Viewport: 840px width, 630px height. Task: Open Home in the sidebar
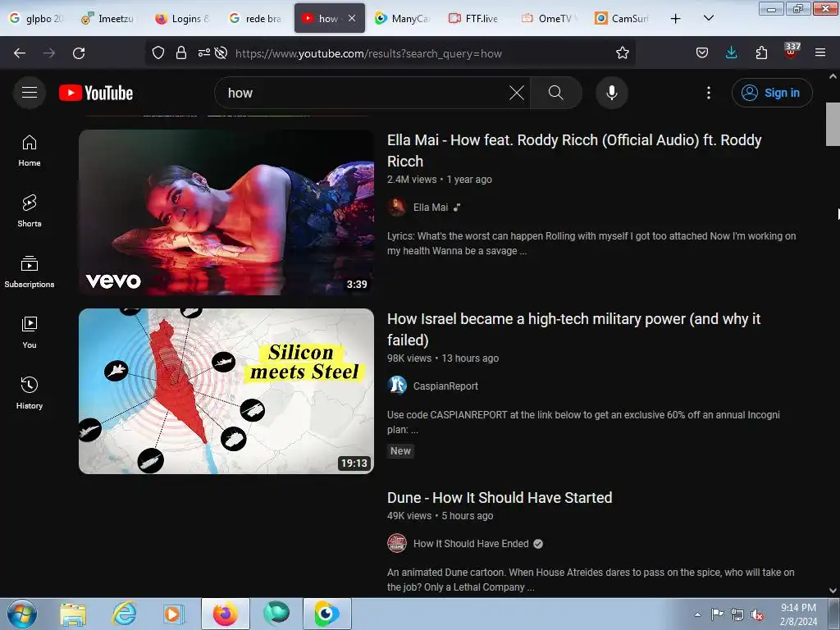click(30, 151)
